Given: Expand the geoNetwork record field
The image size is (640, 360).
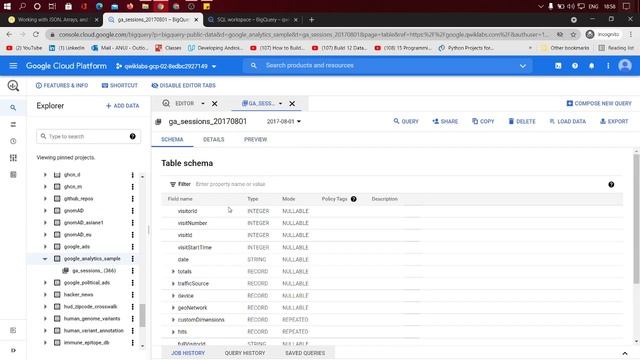Looking at the screenshot, I should click(x=173, y=308).
